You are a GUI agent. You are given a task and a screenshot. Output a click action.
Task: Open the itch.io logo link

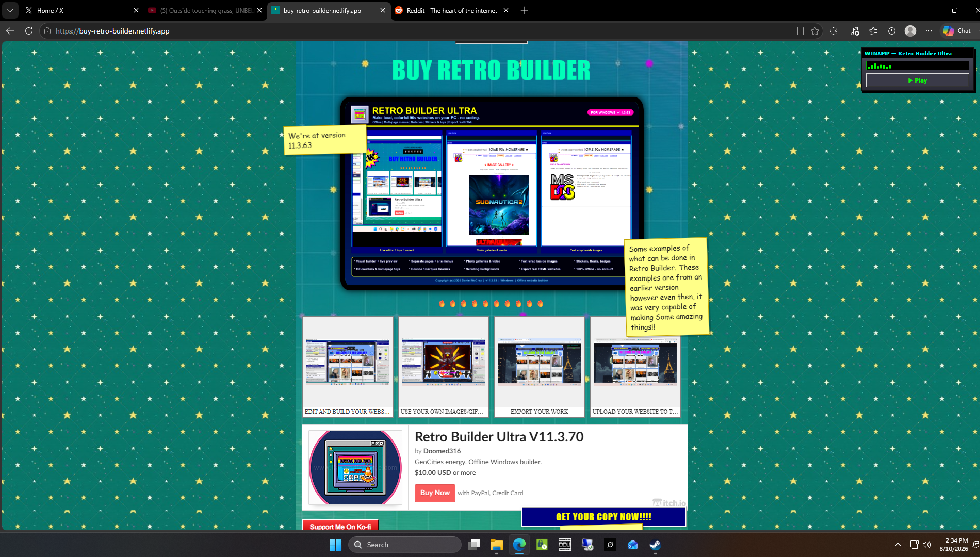click(669, 503)
